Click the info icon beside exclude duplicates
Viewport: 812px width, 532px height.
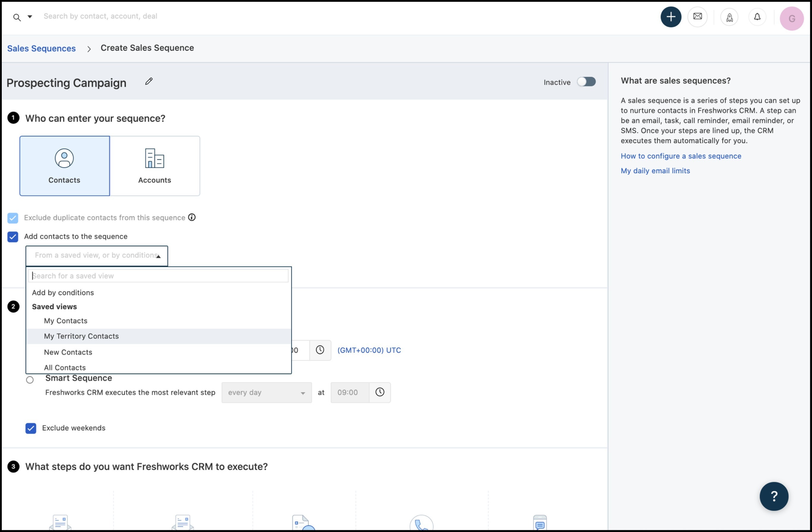[192, 218]
